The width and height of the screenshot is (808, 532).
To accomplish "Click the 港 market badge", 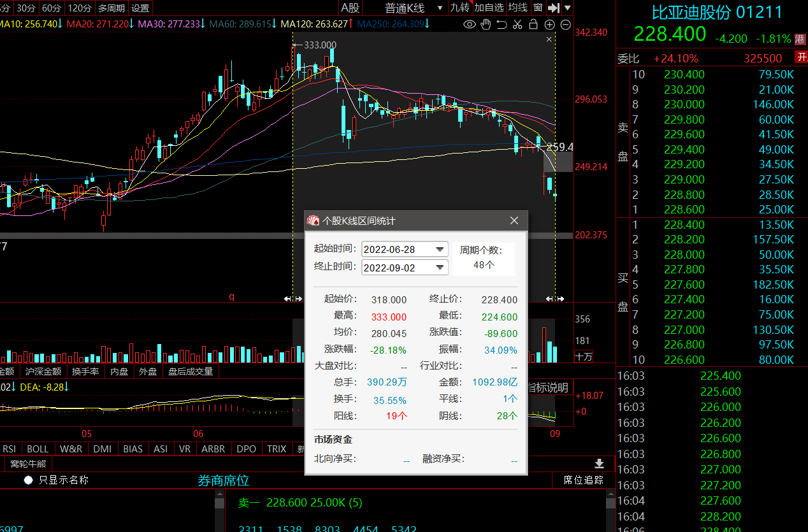I will 800,38.
